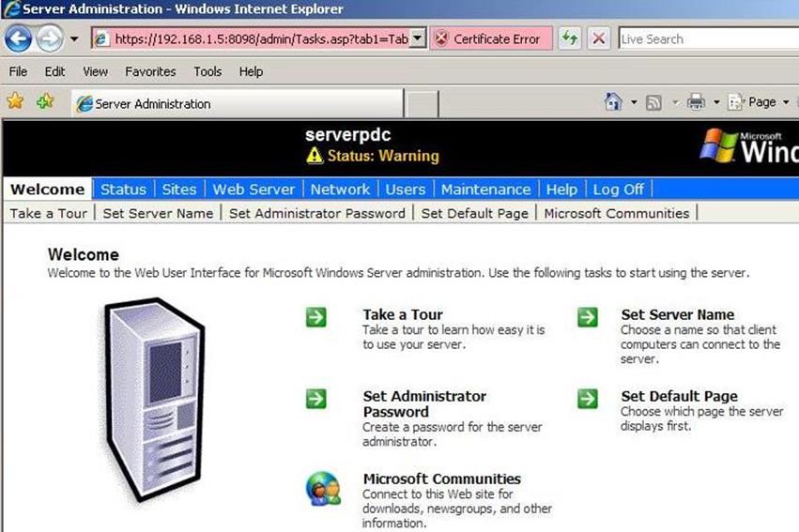This screenshot has width=799, height=532.
Task: Click Microsoft Communities in the subnavigation bar
Action: click(x=617, y=213)
